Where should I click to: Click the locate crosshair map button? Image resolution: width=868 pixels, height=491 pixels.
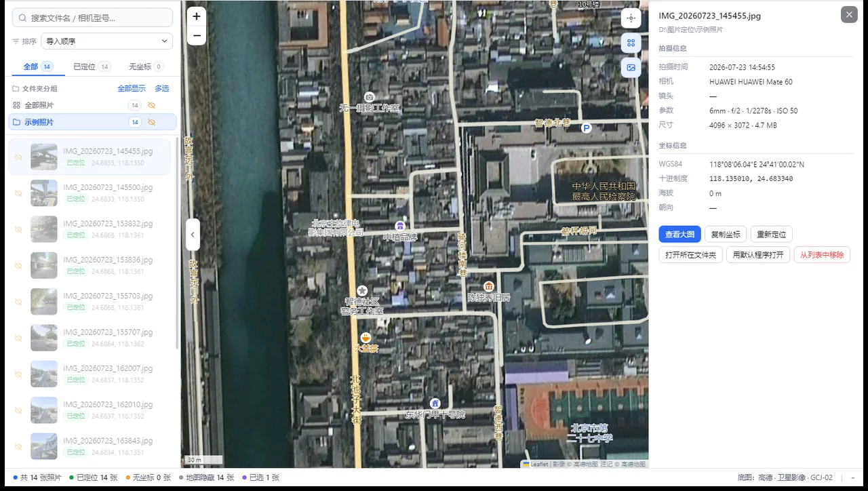(x=631, y=18)
